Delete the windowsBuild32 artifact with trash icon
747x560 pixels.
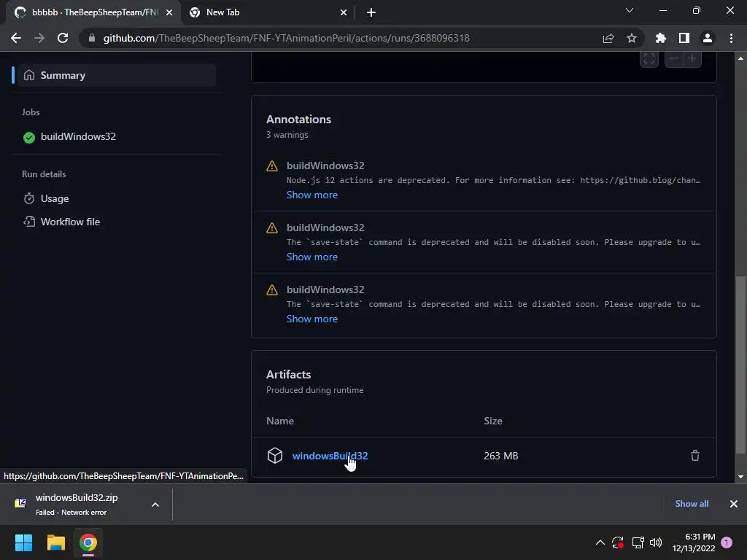695,456
